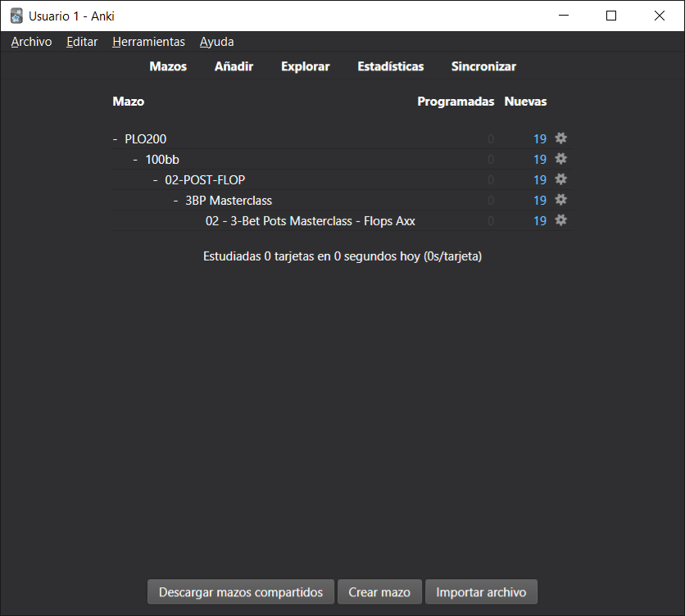This screenshot has width=685, height=616.
Task: Collapse the 3BP Masterclass subdeck
Action: pos(176,201)
